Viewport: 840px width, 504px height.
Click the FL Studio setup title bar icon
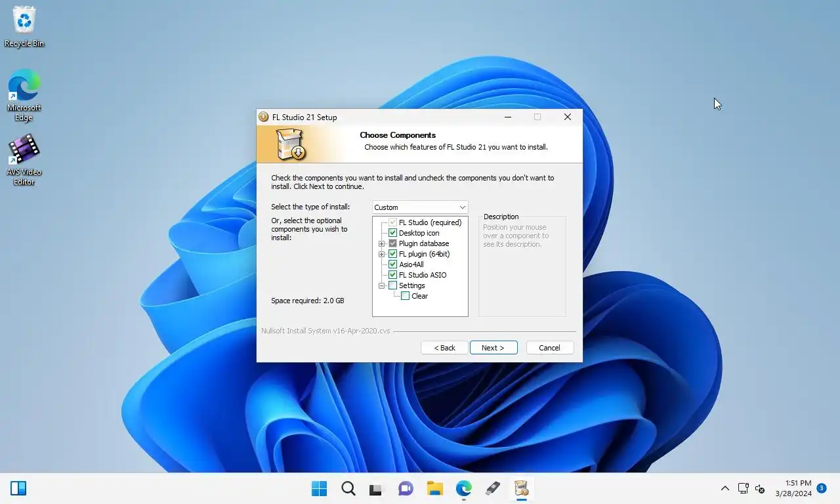[x=264, y=117]
